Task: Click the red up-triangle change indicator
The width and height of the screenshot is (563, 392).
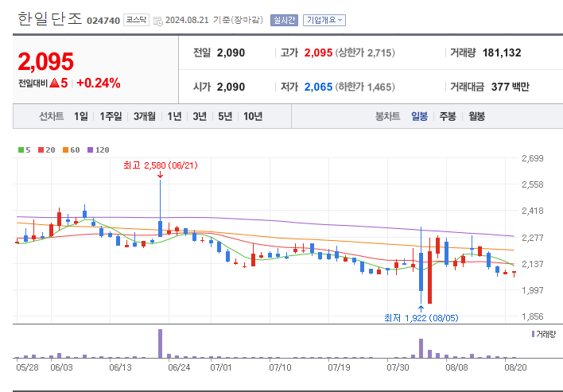Action: click(x=54, y=83)
